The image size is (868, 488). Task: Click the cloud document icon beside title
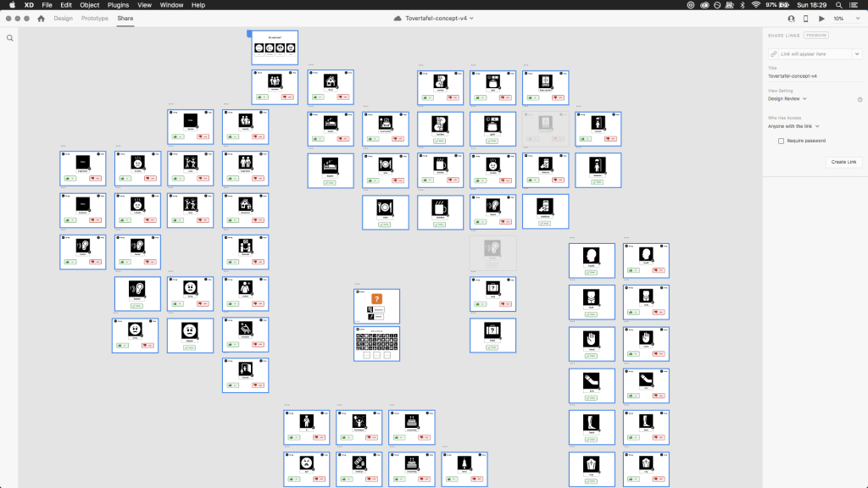click(398, 19)
